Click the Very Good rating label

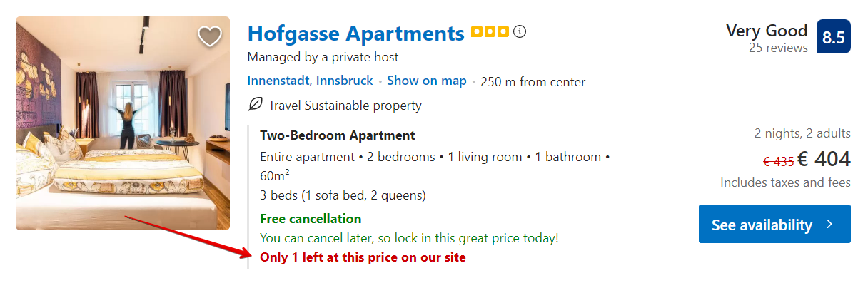767,31
